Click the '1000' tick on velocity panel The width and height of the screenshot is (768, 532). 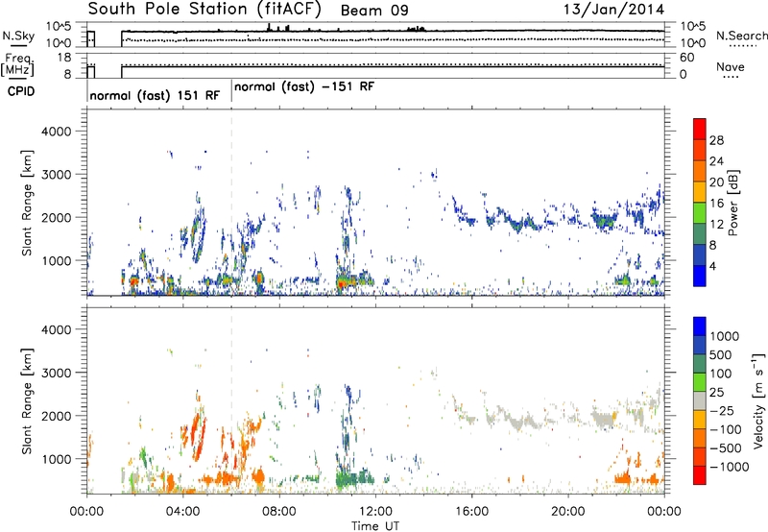(x=56, y=459)
